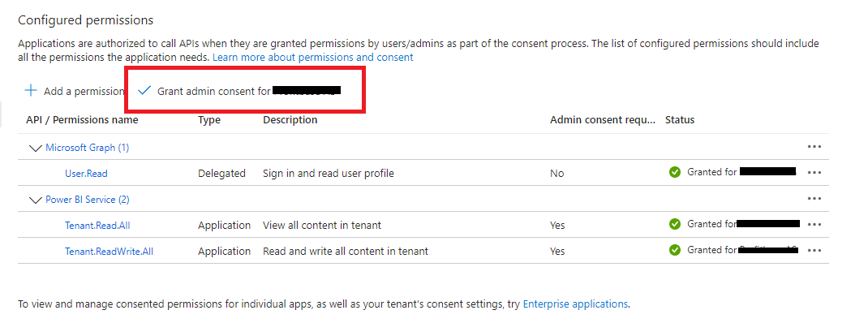Open ellipsis menu for Tenant.Read.All row

click(x=814, y=224)
